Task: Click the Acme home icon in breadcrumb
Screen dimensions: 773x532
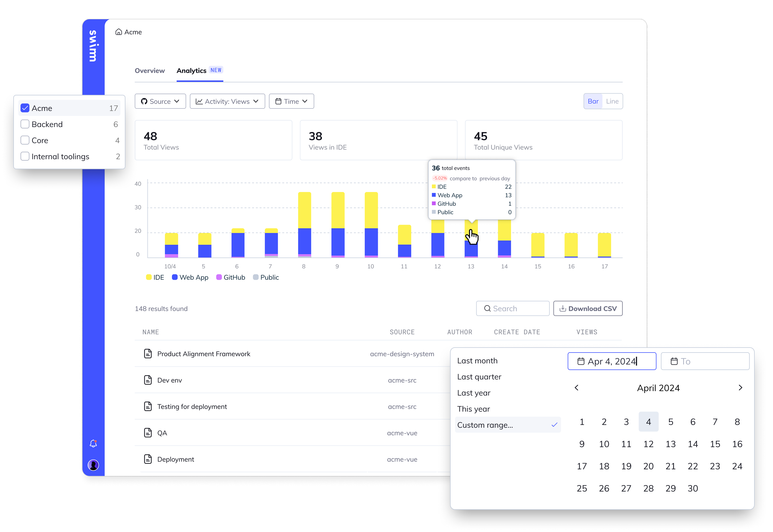Action: click(119, 32)
